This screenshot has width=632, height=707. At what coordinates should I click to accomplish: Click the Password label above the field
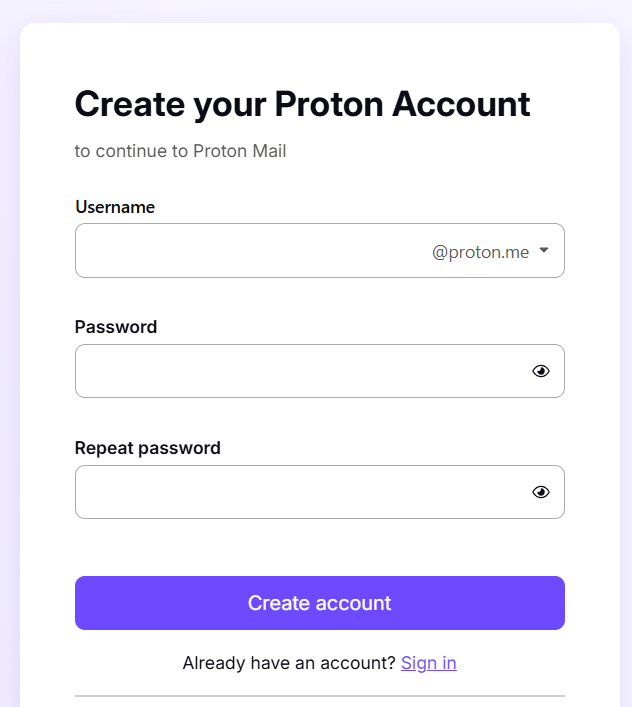point(116,327)
